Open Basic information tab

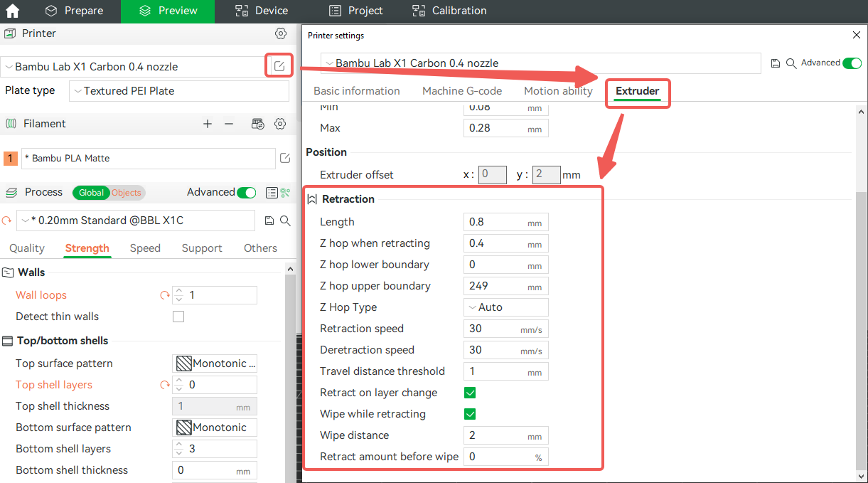click(x=357, y=91)
